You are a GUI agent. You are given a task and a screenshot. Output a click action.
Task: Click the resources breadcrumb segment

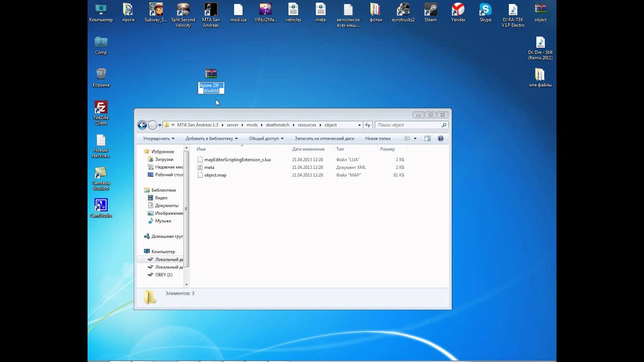tap(307, 125)
